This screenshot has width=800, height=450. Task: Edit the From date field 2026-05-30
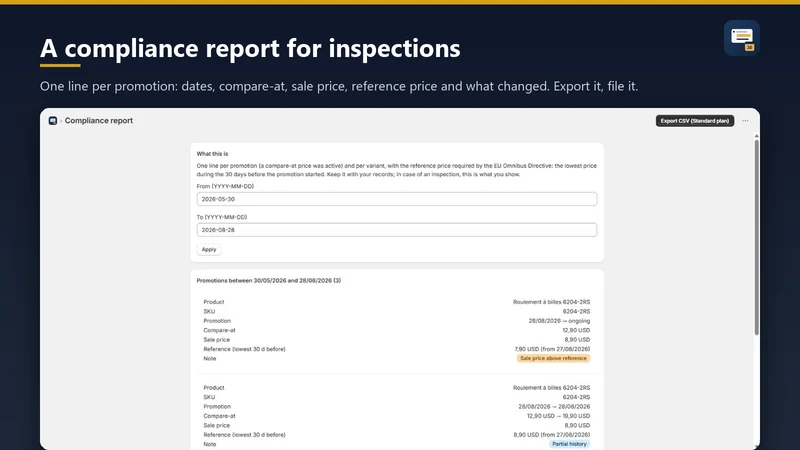[x=397, y=199]
